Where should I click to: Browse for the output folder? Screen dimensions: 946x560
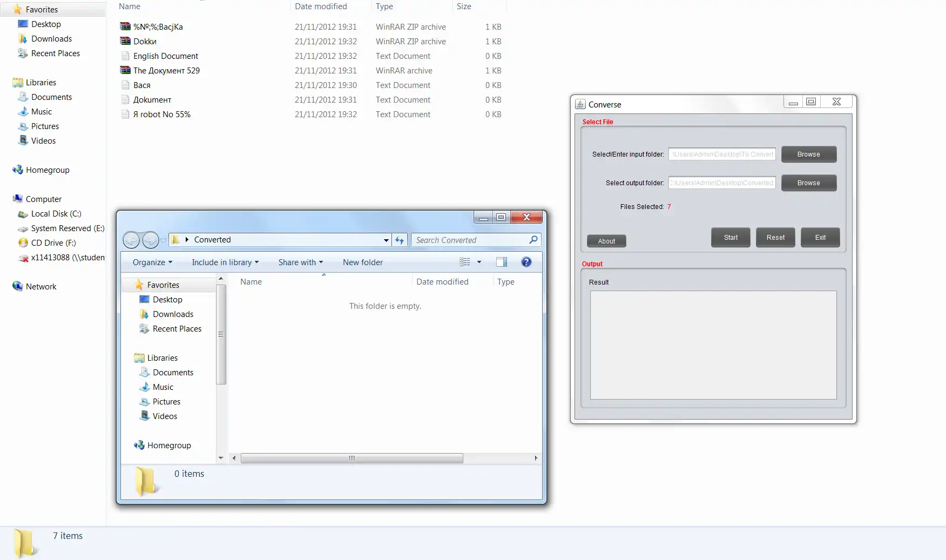(x=809, y=183)
